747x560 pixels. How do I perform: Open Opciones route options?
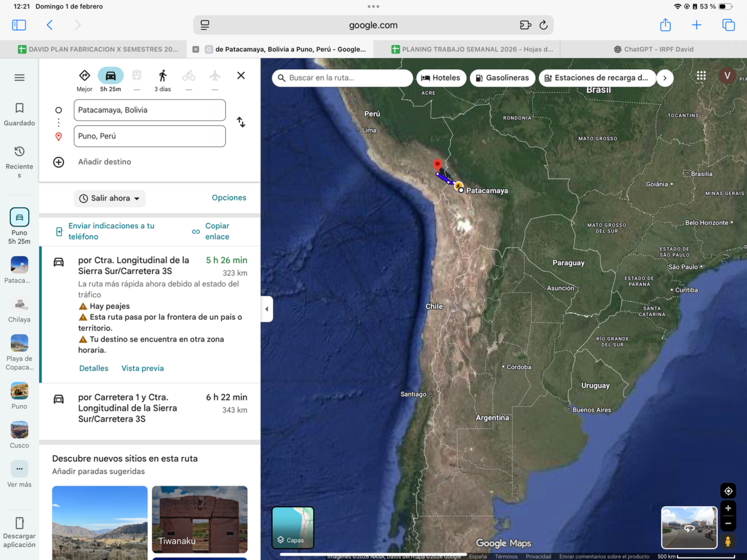tap(229, 198)
